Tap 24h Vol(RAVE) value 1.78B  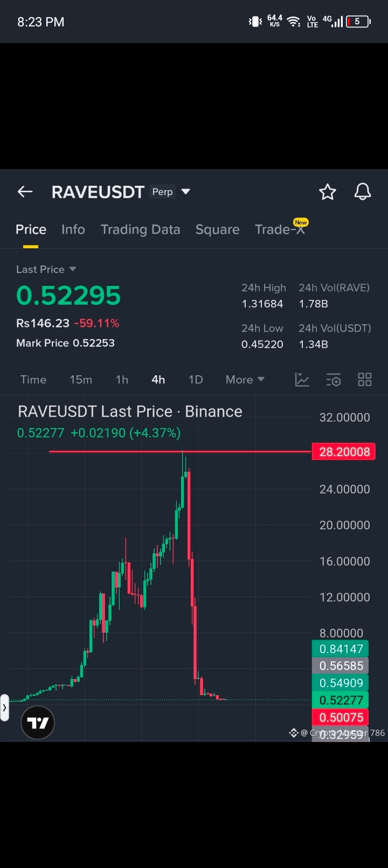pos(314,304)
